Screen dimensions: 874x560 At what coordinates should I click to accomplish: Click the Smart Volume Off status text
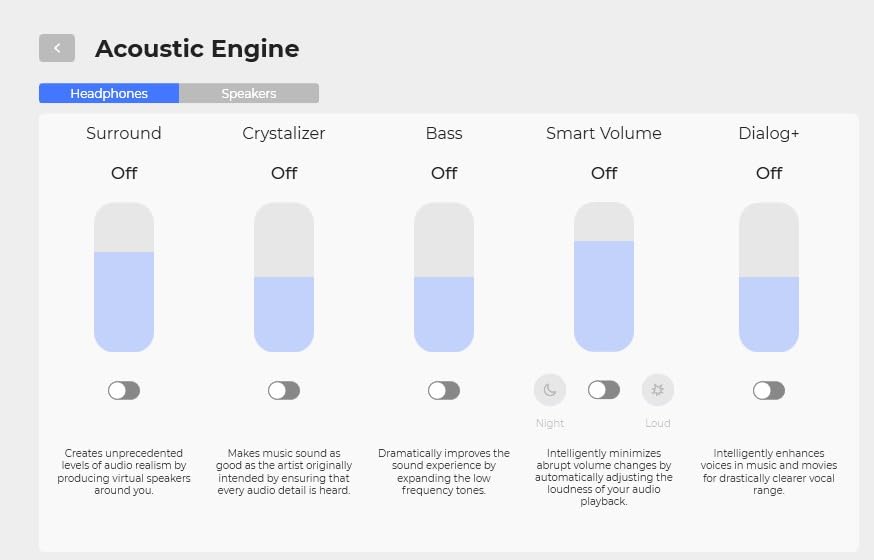(604, 173)
